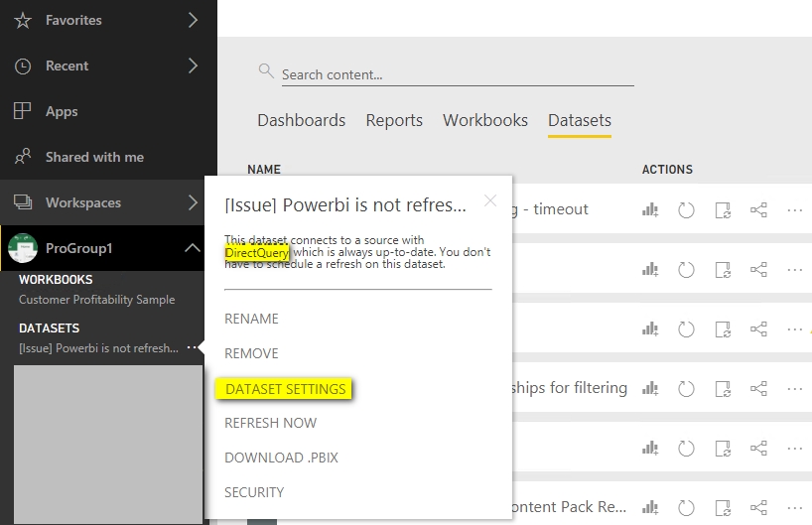This screenshot has width=812, height=525.
Task: Open Recent label in sidebar
Action: tap(67, 66)
